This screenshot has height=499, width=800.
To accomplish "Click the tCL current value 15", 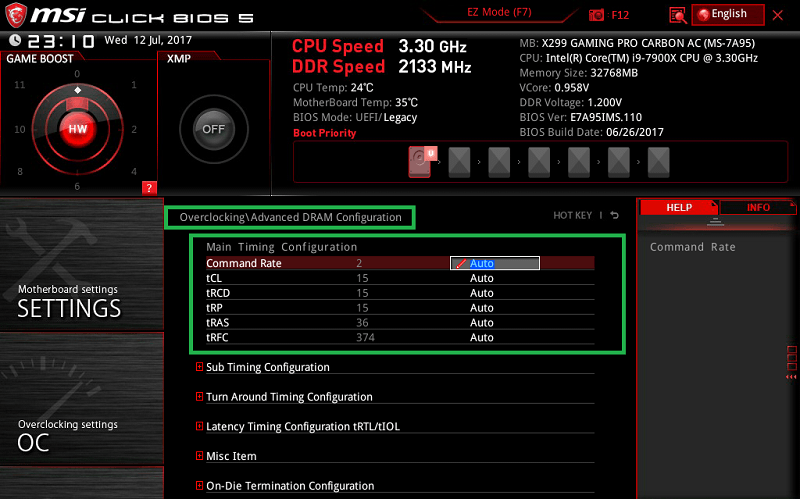I will click(x=362, y=278).
